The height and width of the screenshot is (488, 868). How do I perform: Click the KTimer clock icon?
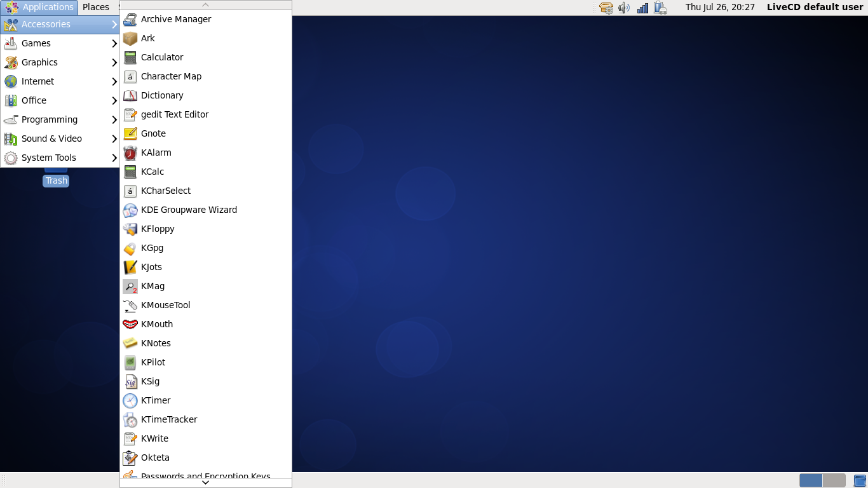pos(130,400)
